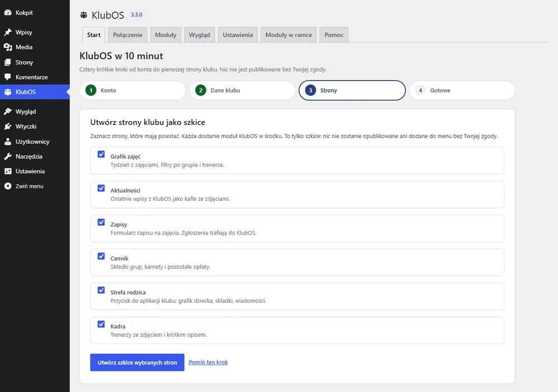Open Narzędzia in the sidebar menu
Viewport: 558px width, 392px height.
(35, 157)
